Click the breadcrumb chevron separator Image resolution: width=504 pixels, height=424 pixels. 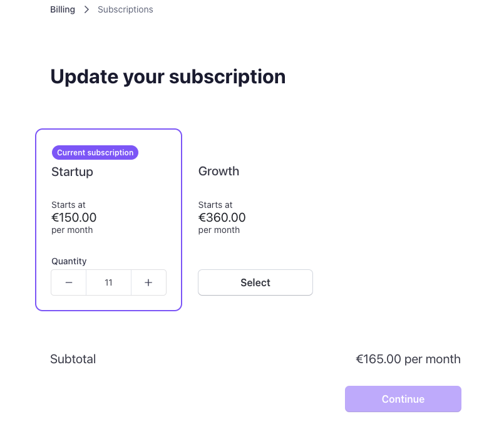pos(86,9)
